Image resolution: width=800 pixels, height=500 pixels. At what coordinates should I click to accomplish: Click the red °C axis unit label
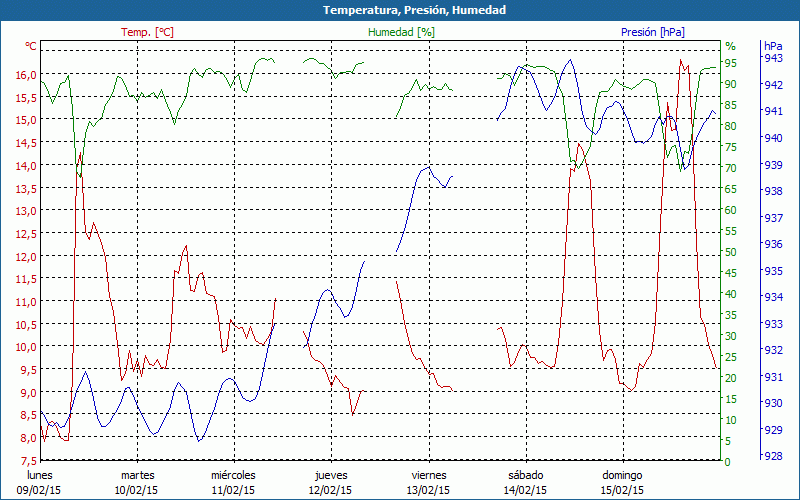31,46
